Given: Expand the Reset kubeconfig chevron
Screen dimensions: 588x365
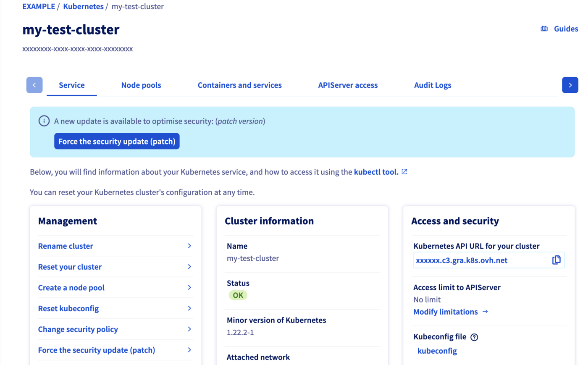Looking at the screenshot, I should [189, 308].
